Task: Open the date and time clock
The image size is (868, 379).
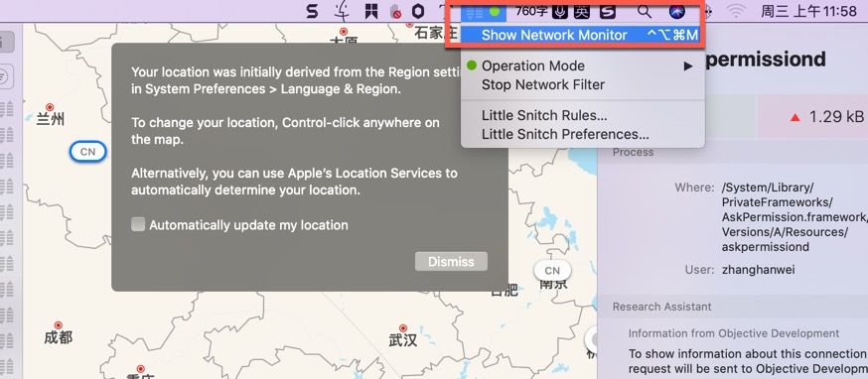Action: 808,11
